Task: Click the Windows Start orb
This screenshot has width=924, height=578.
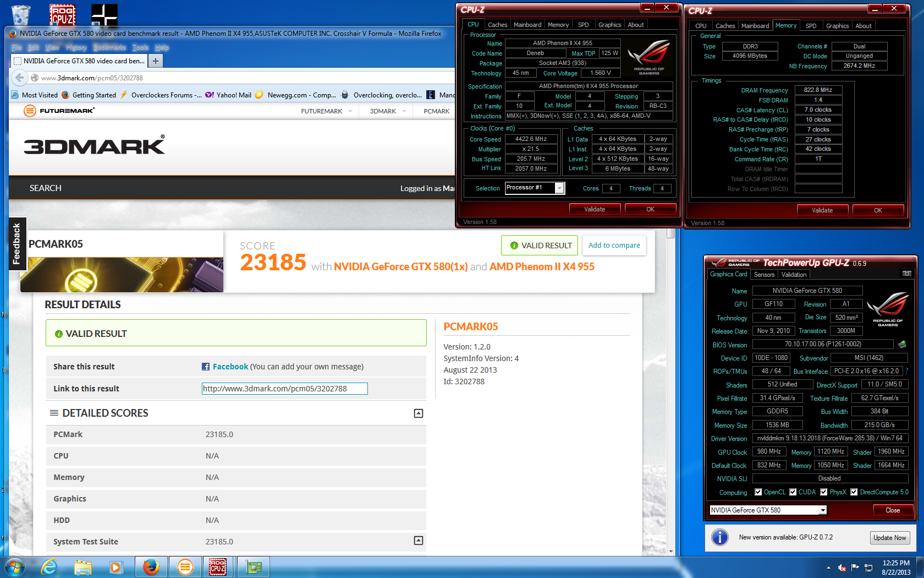Action: tap(14, 567)
